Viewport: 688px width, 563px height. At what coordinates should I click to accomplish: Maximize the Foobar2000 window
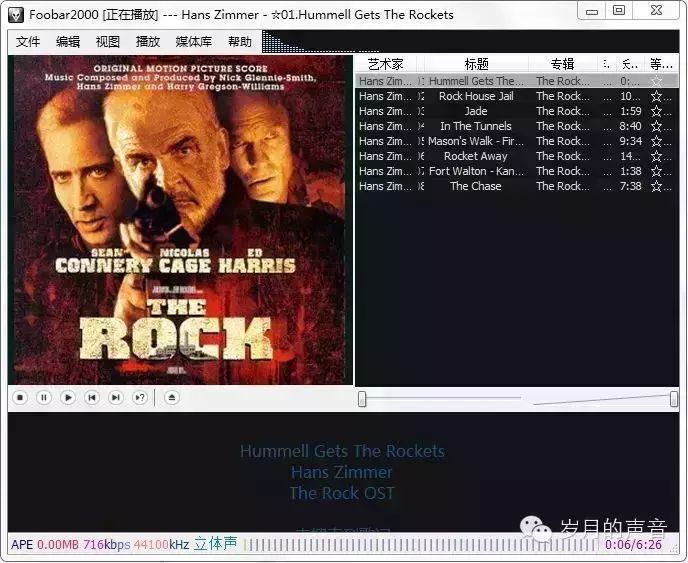619,11
